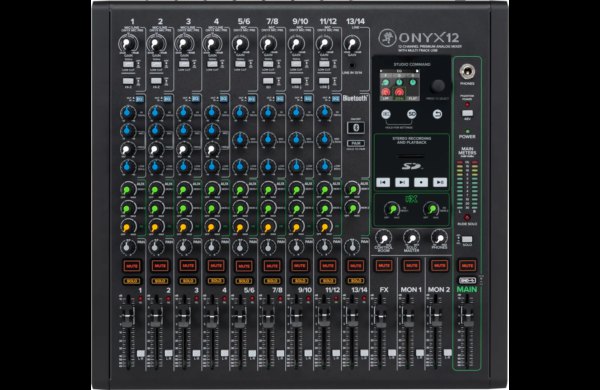Tap the round FX button under Studio Command display
The image size is (600, 390).
(386, 114)
